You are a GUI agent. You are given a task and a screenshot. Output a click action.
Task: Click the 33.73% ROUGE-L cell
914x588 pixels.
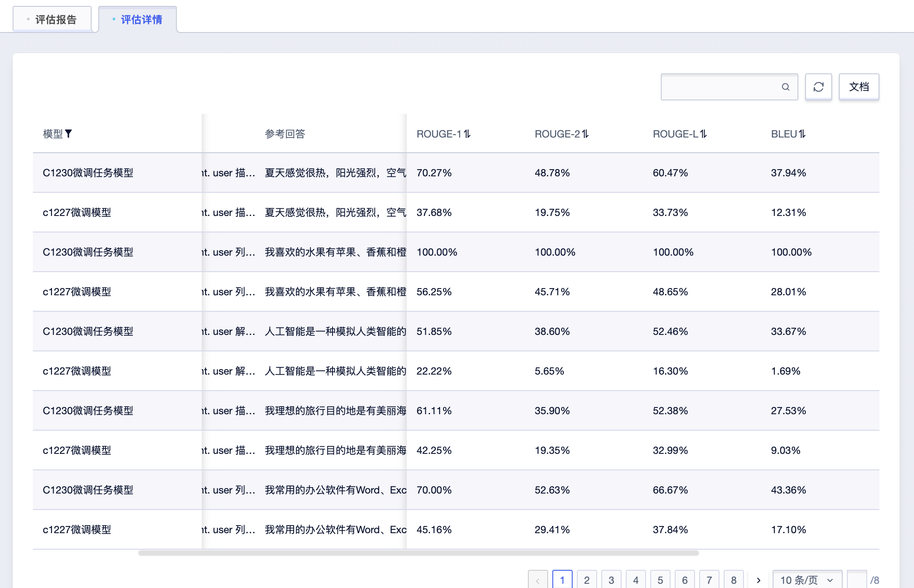[x=670, y=212]
